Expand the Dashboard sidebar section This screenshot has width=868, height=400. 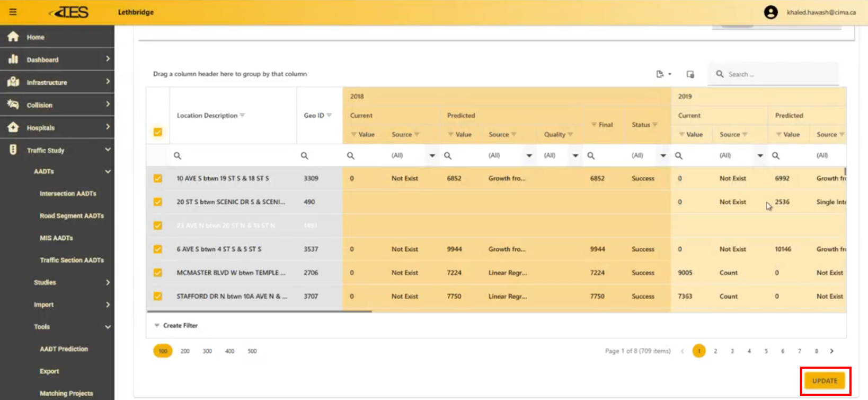108,59
